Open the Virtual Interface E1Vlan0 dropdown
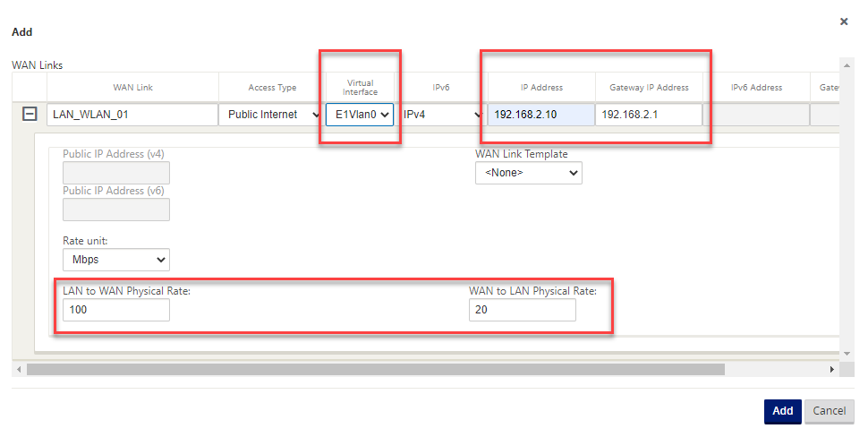Screen dimensions: 868x437 pyautogui.click(x=360, y=115)
